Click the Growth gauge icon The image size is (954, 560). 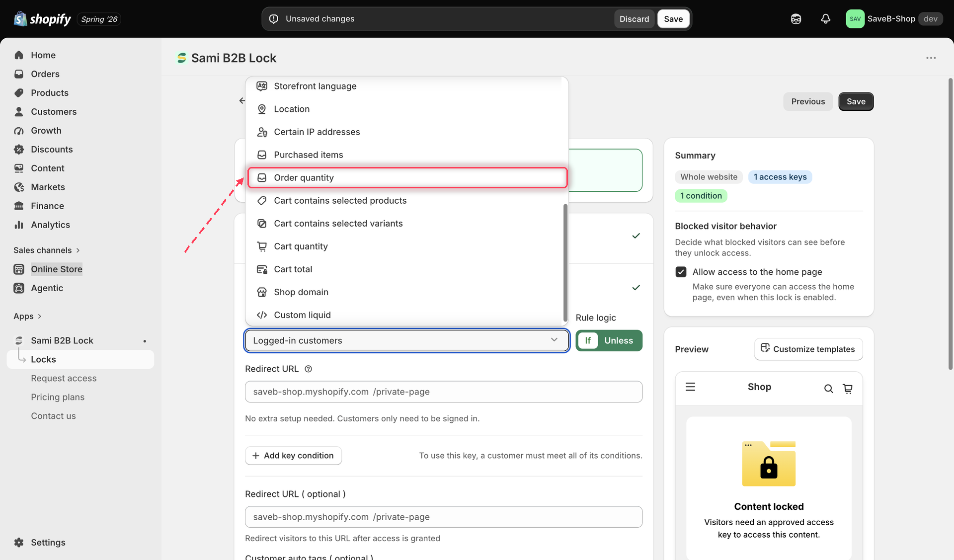(19, 131)
